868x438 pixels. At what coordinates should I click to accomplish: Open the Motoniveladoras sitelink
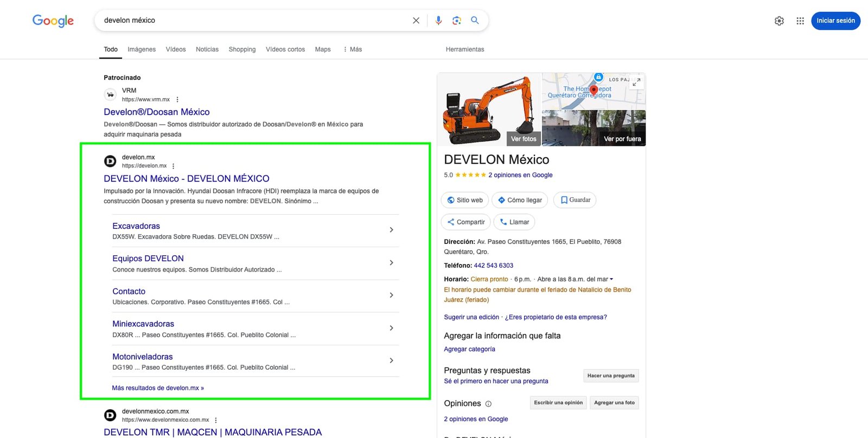pyautogui.click(x=143, y=357)
